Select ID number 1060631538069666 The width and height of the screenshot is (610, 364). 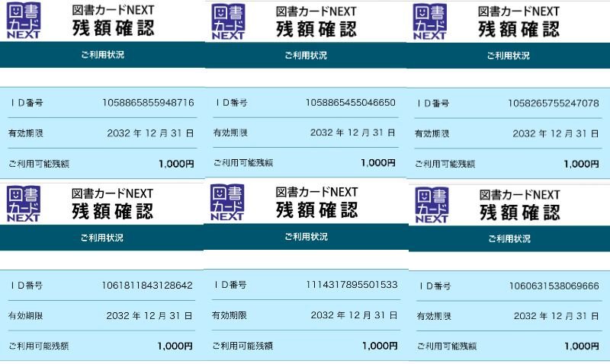tap(554, 286)
